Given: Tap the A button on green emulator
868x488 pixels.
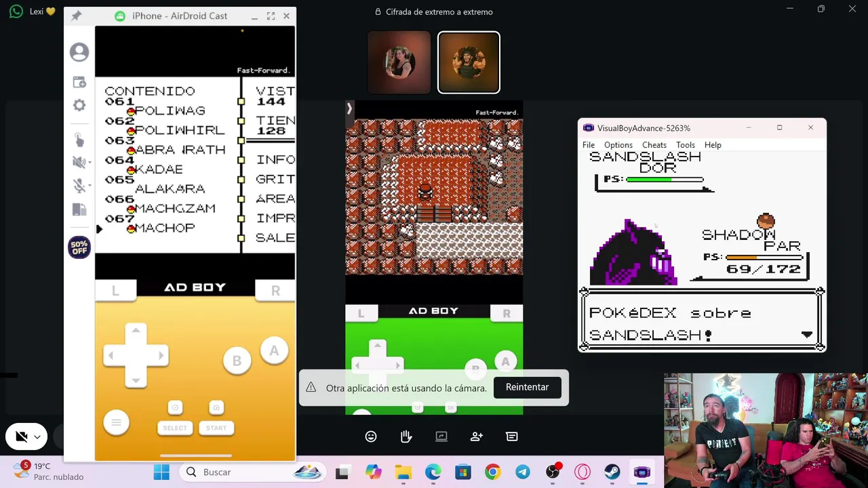Looking at the screenshot, I should click(x=505, y=362).
